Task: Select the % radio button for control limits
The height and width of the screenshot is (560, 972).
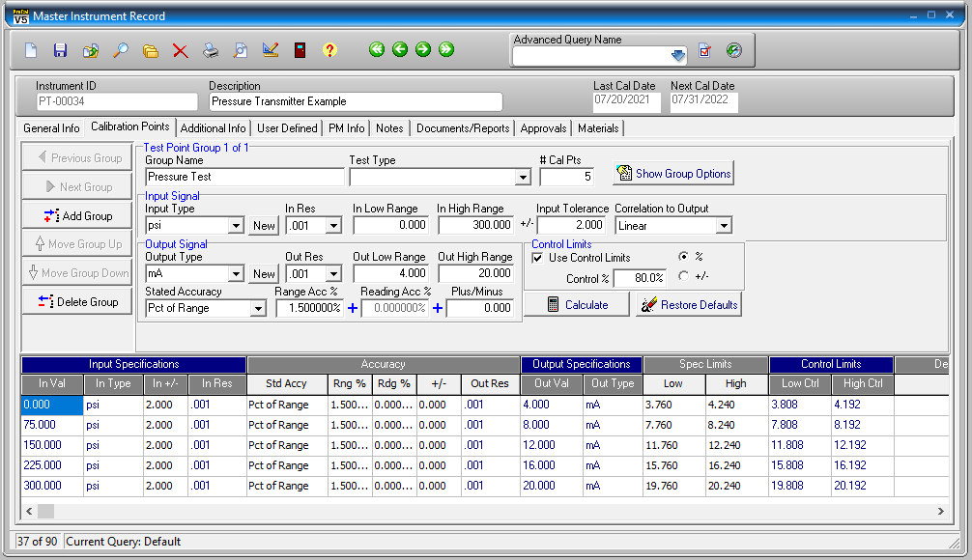Action: 684,257
